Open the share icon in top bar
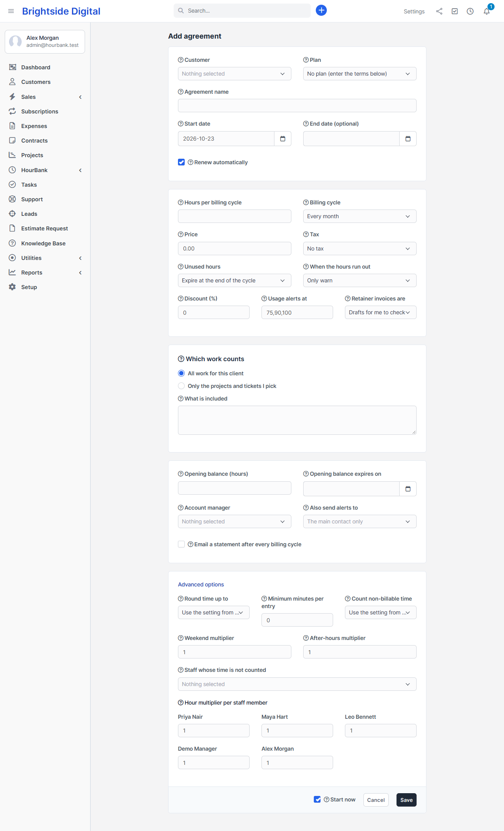Screen dimensions: 504x831 coord(439,11)
